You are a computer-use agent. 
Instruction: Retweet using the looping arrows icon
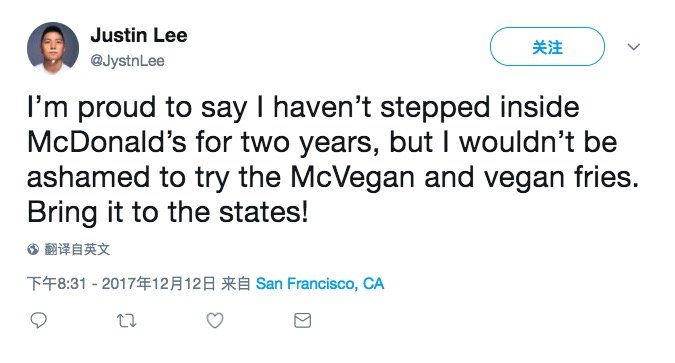tap(127, 321)
